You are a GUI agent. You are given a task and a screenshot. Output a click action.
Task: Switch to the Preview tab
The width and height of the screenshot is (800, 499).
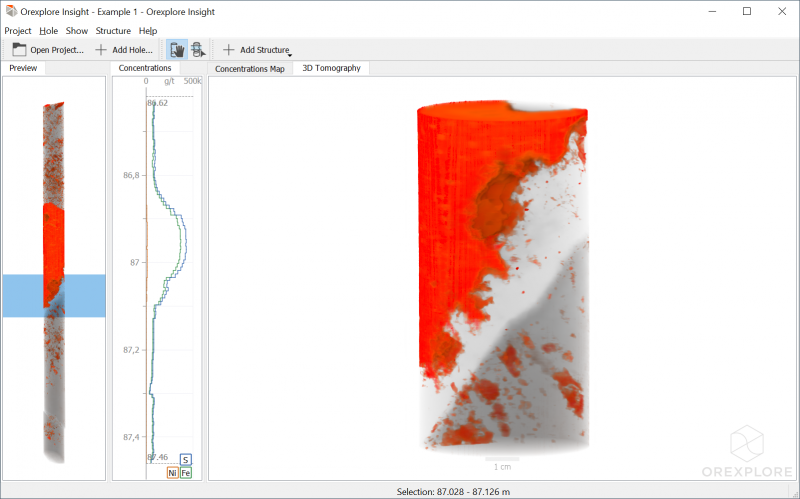(23, 68)
